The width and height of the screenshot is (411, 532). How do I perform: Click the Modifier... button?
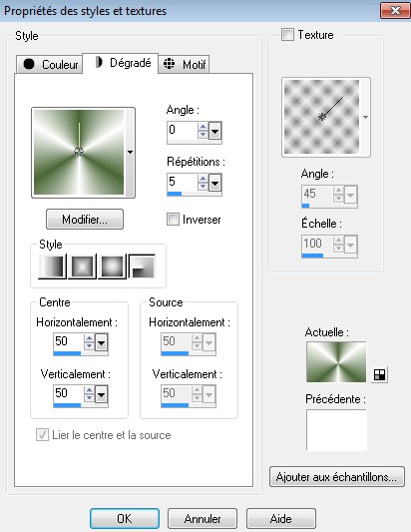(x=85, y=220)
